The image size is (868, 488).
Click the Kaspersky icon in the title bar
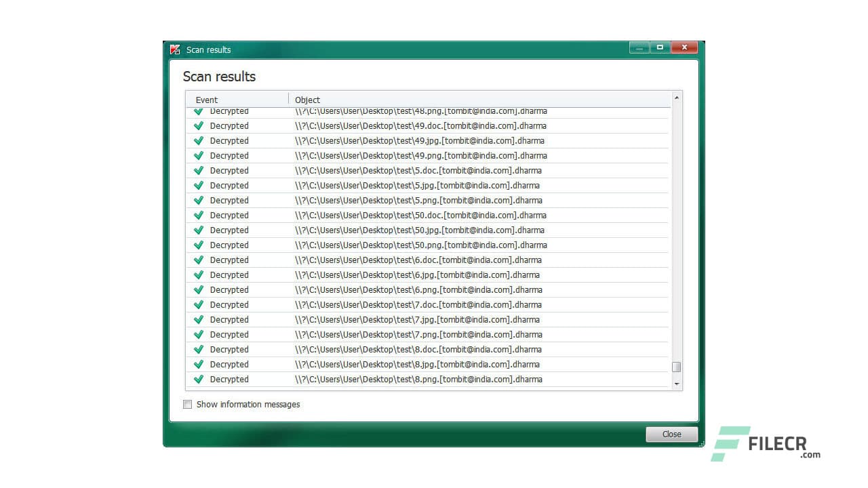coord(175,49)
